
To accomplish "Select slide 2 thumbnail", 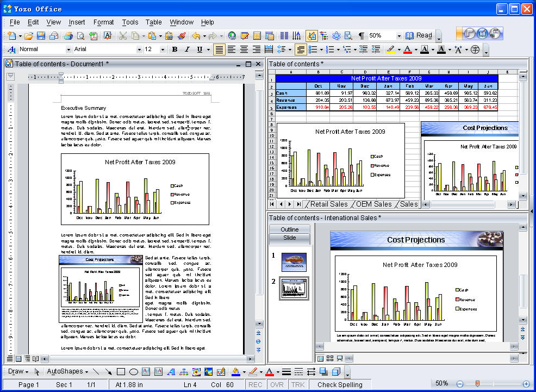I will pos(294,289).
